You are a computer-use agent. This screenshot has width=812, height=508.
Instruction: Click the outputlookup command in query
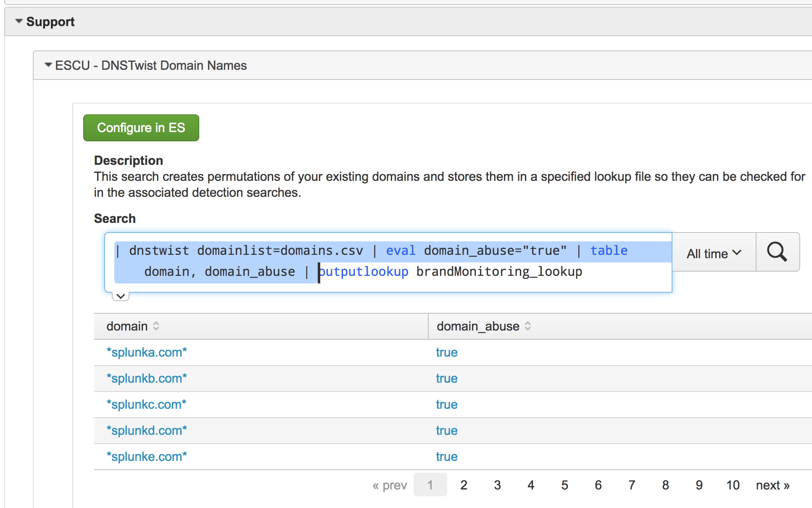tap(364, 272)
